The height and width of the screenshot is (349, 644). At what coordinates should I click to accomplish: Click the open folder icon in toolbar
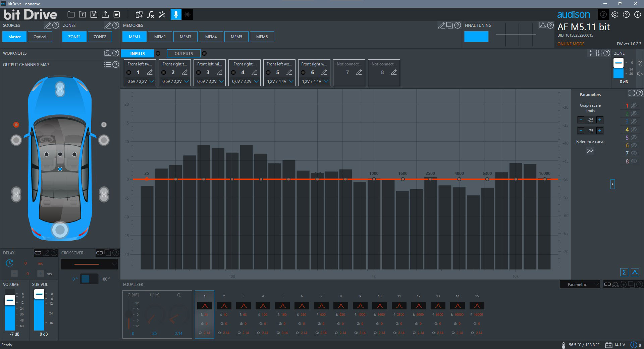tap(71, 14)
